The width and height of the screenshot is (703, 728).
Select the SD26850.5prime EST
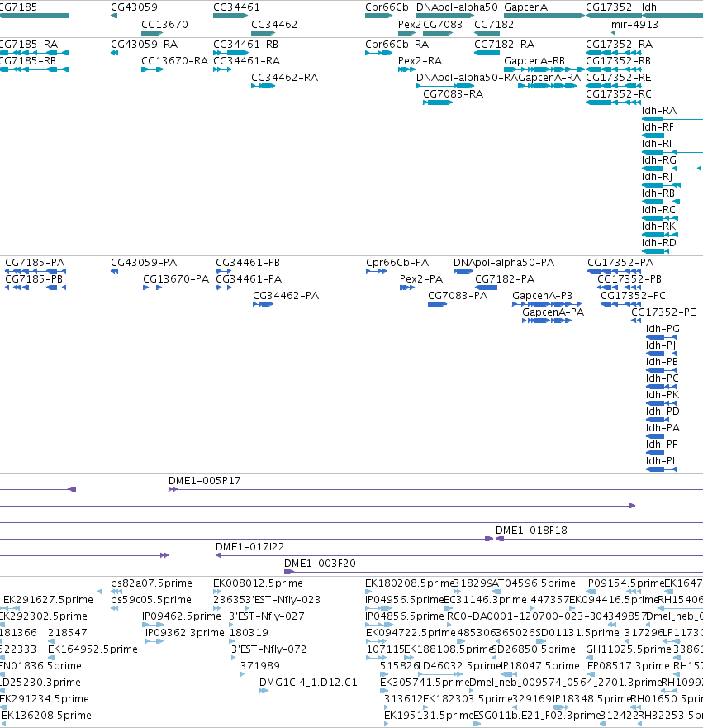[x=494, y=658]
